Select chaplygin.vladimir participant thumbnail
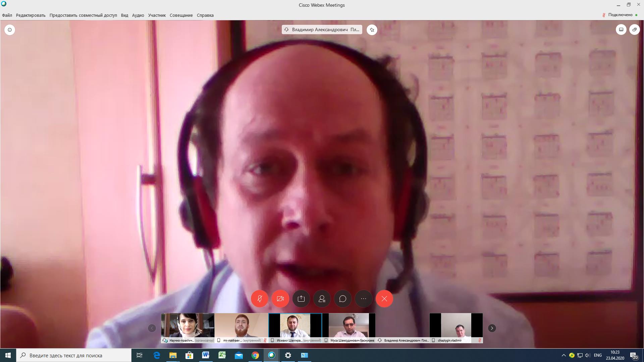Image resolution: width=644 pixels, height=362 pixels. pyautogui.click(x=456, y=328)
